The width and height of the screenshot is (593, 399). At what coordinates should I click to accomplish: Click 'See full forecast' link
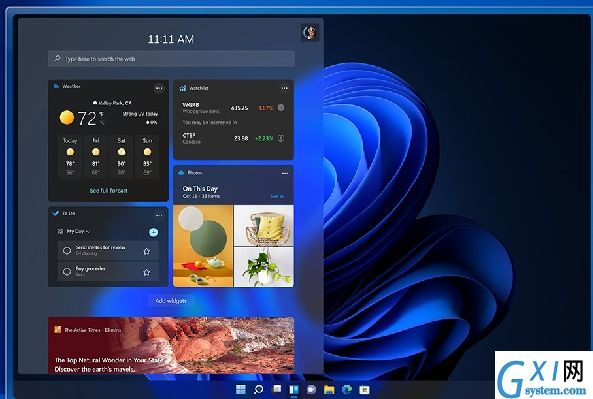pyautogui.click(x=109, y=191)
